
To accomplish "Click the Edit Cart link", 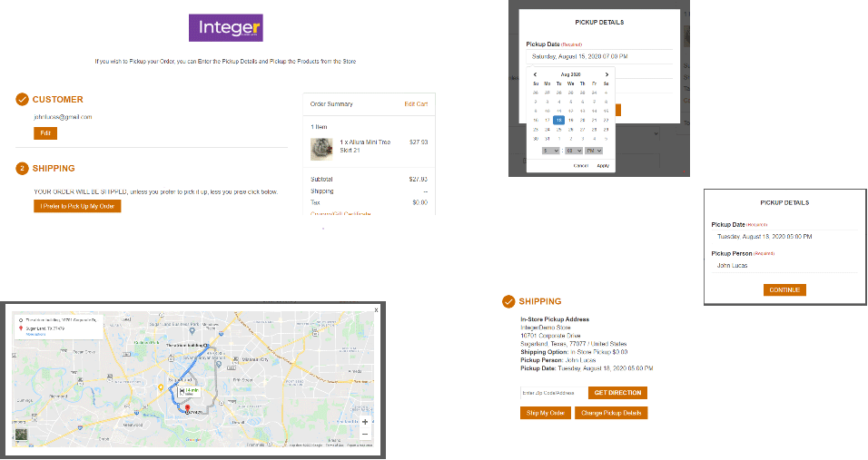I will 416,104.
